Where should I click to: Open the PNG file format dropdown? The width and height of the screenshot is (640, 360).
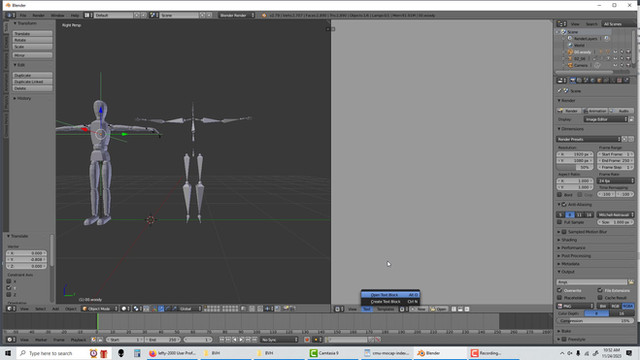pos(575,306)
